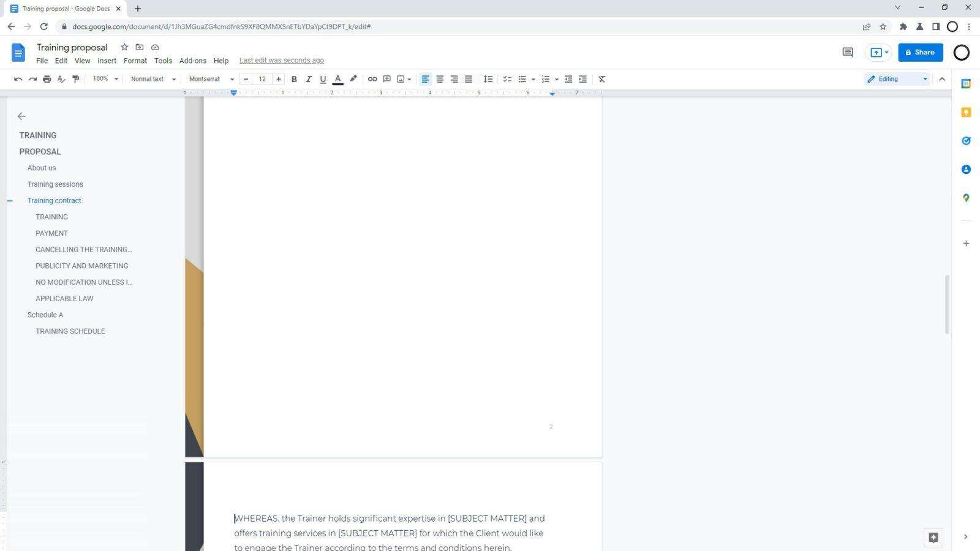Click the Share button
The image size is (980, 551).
[921, 52]
